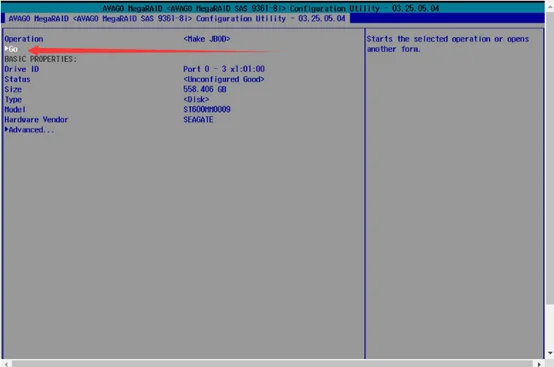Screen dimensions: 554x367
Task: Click the horizontal scrollbar right arrow
Action: [539, 364]
